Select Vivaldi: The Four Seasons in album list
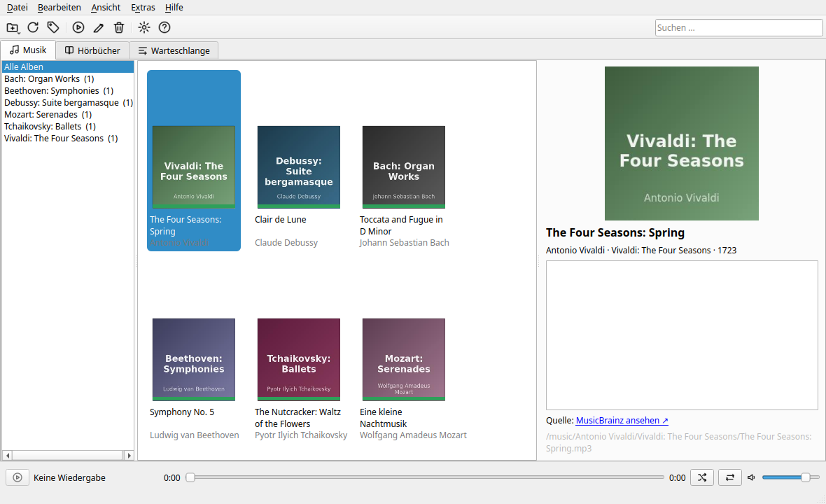The image size is (826, 504). (x=68, y=139)
